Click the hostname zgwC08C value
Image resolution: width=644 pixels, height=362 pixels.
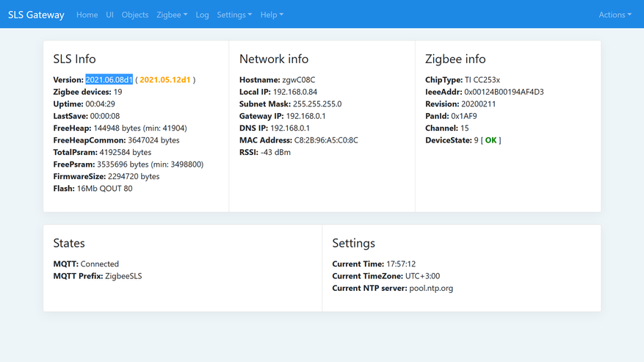298,80
